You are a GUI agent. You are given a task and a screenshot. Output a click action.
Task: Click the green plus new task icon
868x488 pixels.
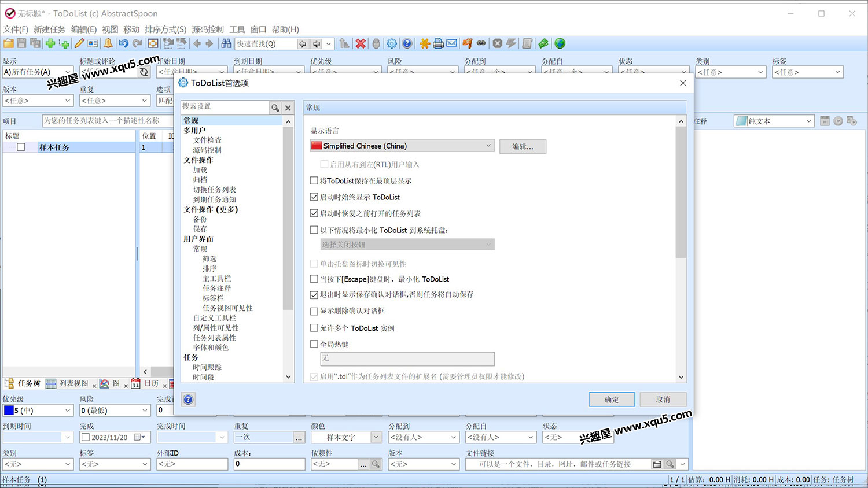click(x=50, y=43)
